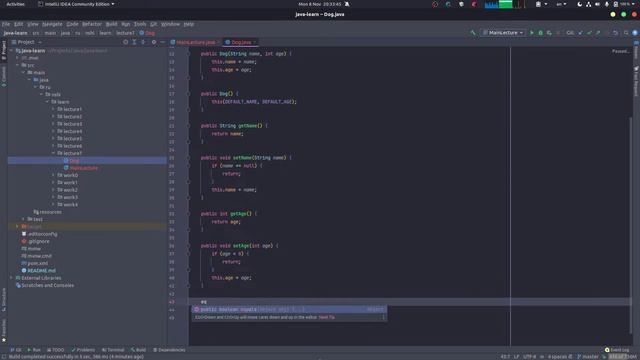Click the Git push arrow icon

tap(598, 33)
